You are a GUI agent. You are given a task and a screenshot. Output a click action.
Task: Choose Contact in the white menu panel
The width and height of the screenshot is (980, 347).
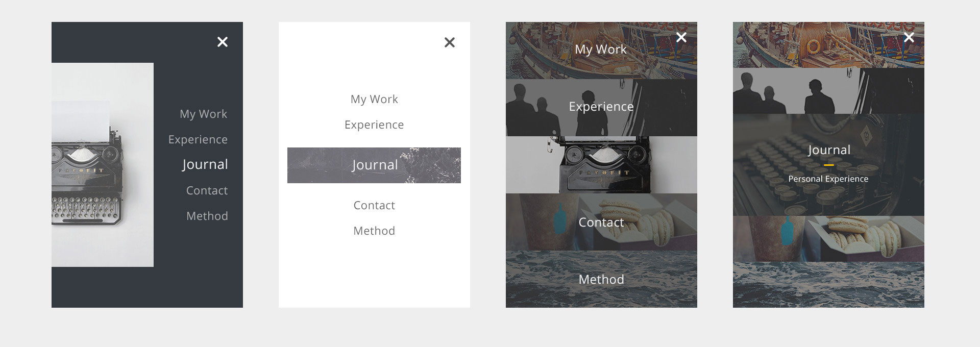coord(374,205)
